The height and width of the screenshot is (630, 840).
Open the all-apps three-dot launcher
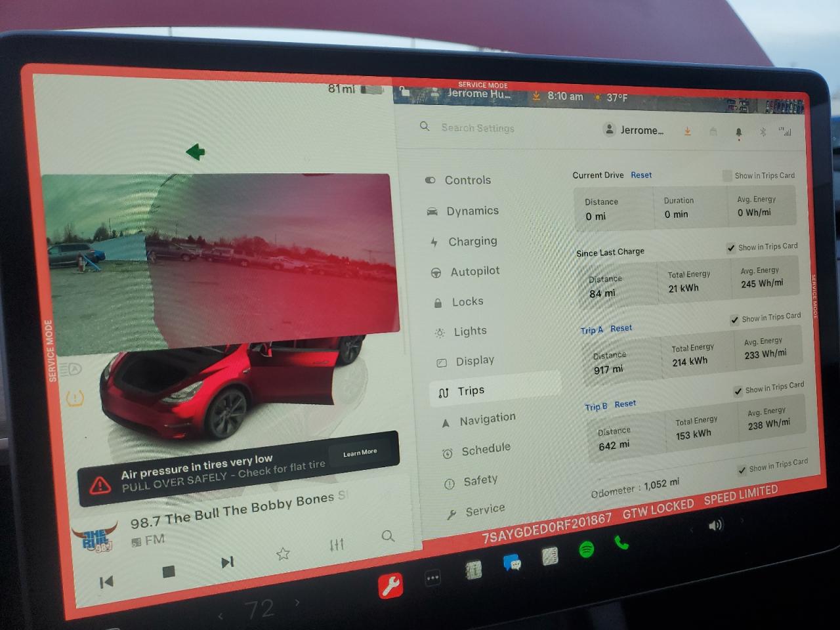[432, 578]
